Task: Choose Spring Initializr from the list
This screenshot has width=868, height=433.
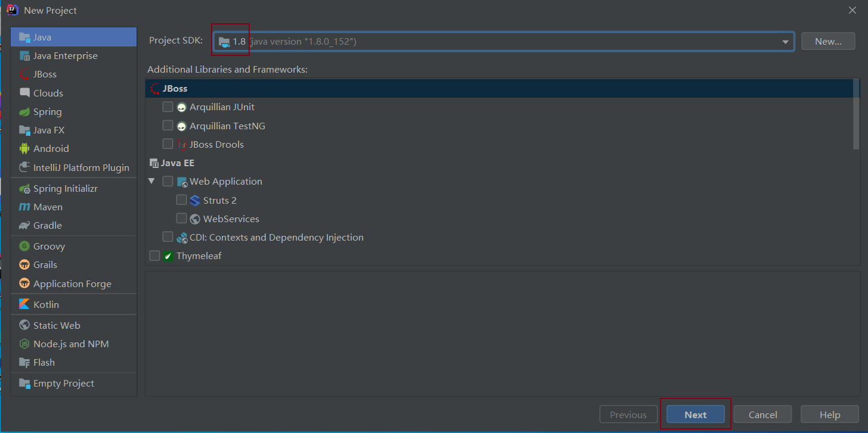Action: tap(65, 189)
